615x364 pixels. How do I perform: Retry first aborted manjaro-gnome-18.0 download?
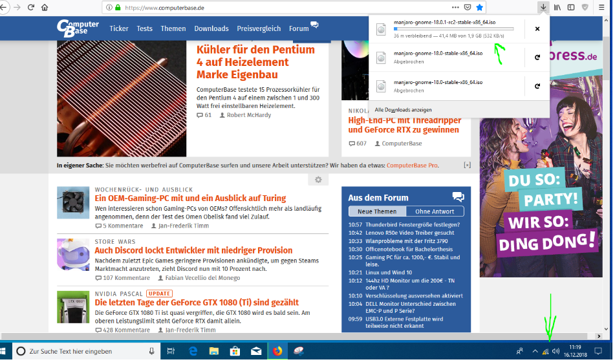coord(537,58)
